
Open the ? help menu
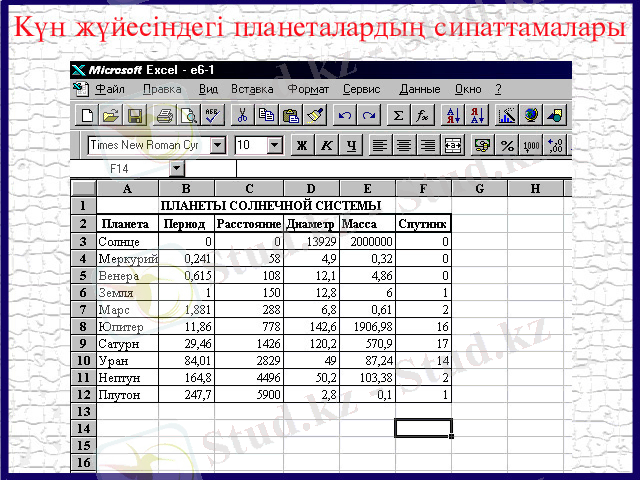(x=498, y=89)
